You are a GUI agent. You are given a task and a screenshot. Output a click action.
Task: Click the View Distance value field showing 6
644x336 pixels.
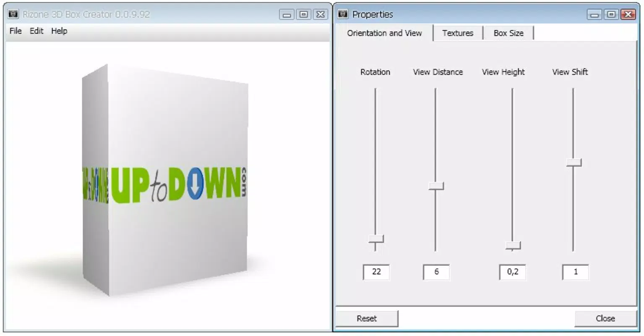[x=436, y=272]
